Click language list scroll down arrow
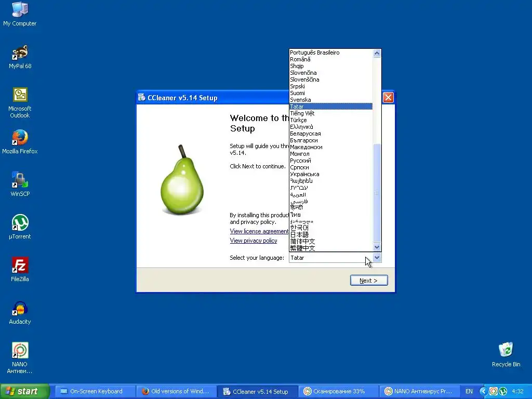This screenshot has width=532, height=399. pos(377,247)
